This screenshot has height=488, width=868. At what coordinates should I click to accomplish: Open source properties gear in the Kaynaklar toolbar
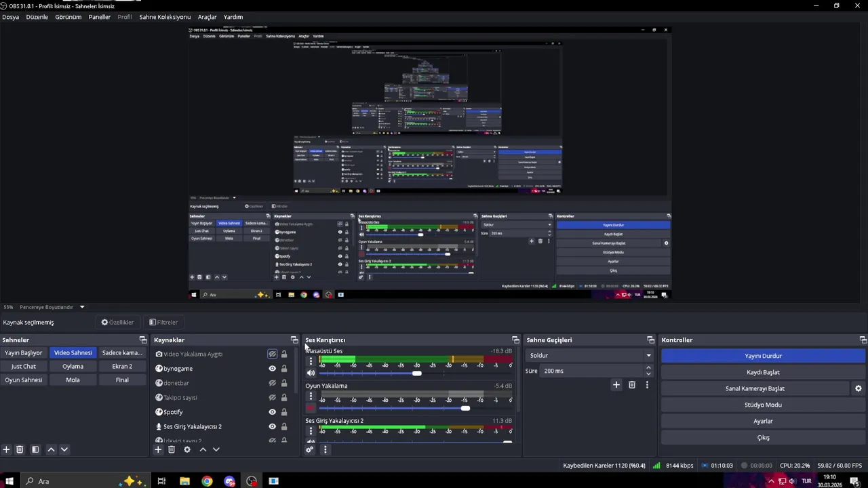pos(187,449)
